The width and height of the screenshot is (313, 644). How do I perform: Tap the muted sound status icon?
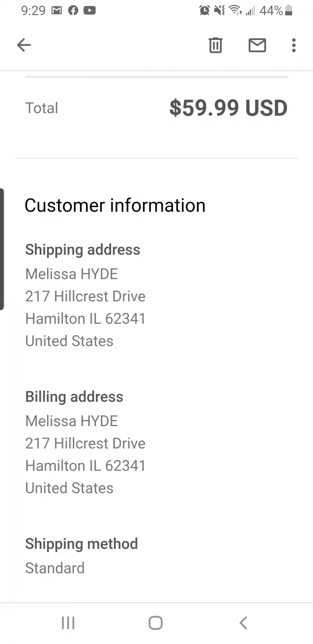pos(219,10)
